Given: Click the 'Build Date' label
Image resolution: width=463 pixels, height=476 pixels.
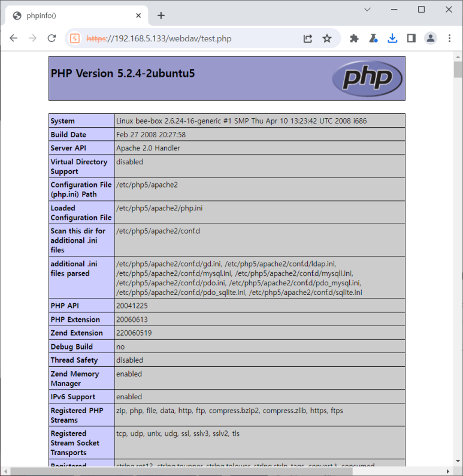Looking at the screenshot, I should (x=68, y=134).
